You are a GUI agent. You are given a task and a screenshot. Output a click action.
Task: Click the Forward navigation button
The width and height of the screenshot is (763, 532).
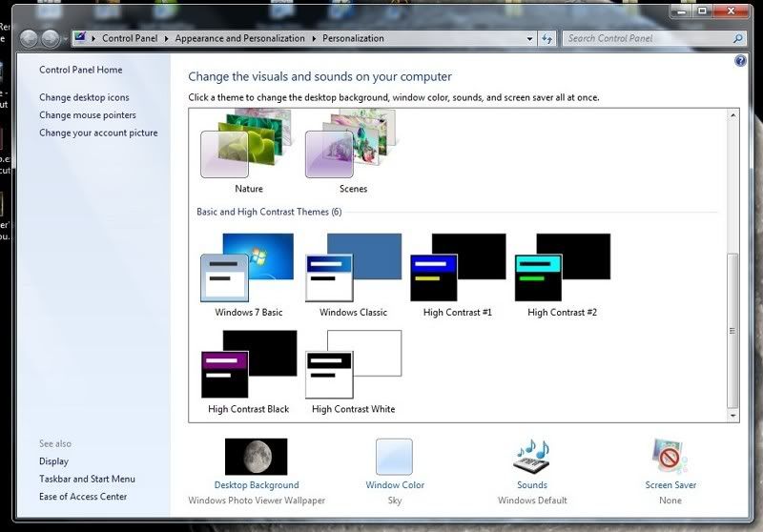[50, 38]
